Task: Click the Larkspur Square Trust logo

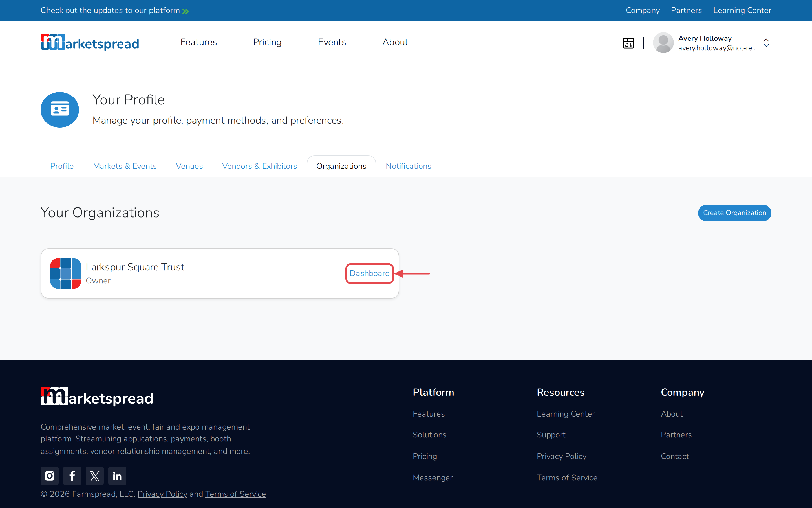Action: point(65,273)
